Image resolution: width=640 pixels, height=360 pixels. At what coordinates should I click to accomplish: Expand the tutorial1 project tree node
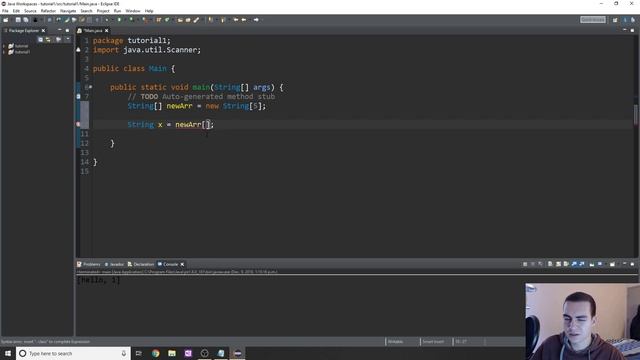tap(4, 52)
